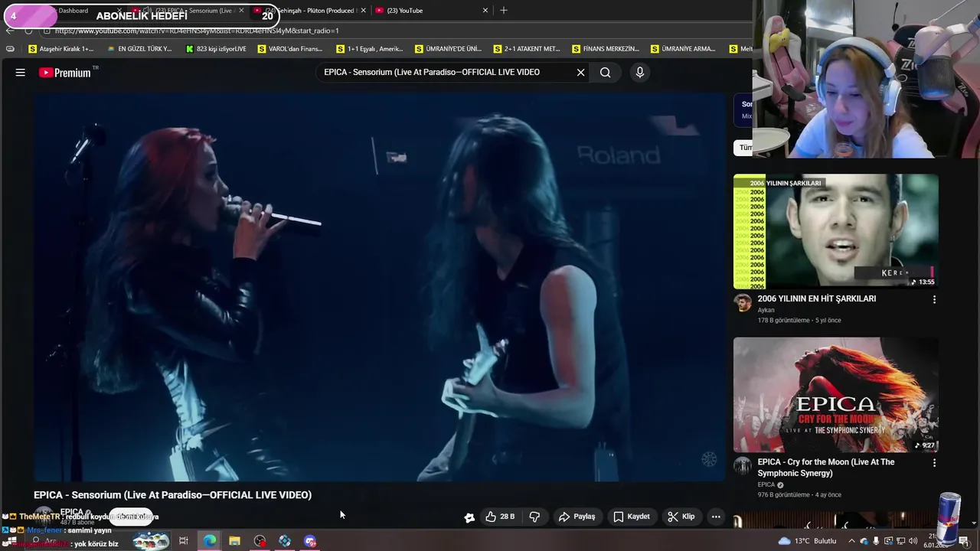Screen dimensions: 980x551
Task: Share the video via Paylaş
Action: click(577, 517)
